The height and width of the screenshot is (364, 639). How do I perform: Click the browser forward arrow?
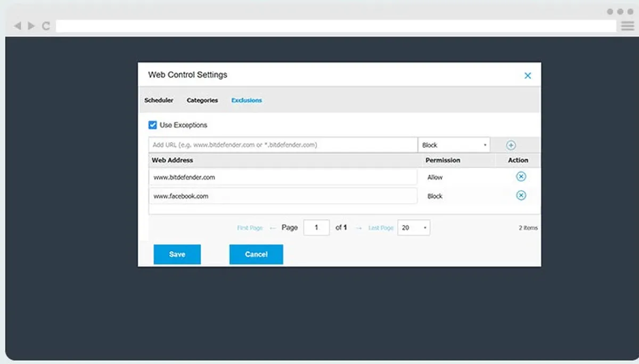tap(31, 26)
